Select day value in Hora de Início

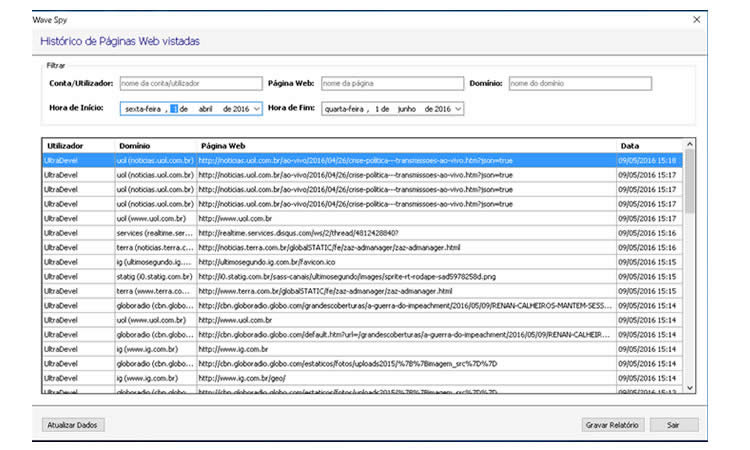click(174, 108)
